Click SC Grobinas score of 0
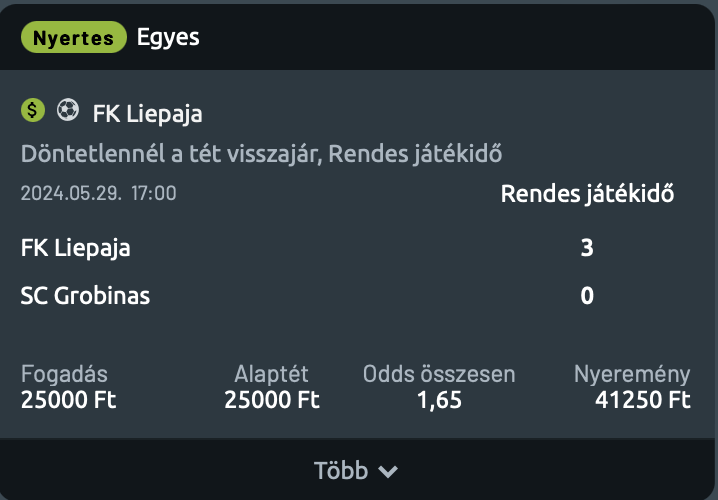This screenshot has width=718, height=500. click(587, 295)
